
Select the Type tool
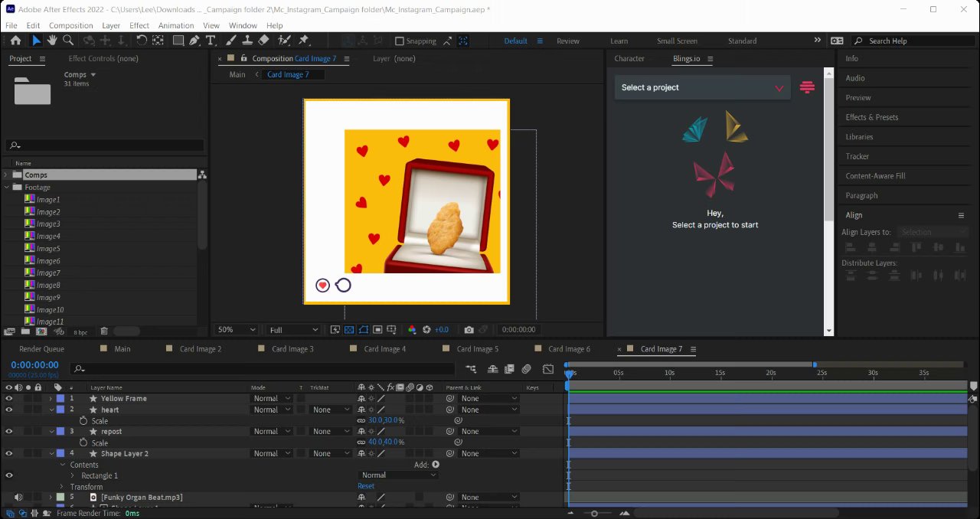coord(211,41)
